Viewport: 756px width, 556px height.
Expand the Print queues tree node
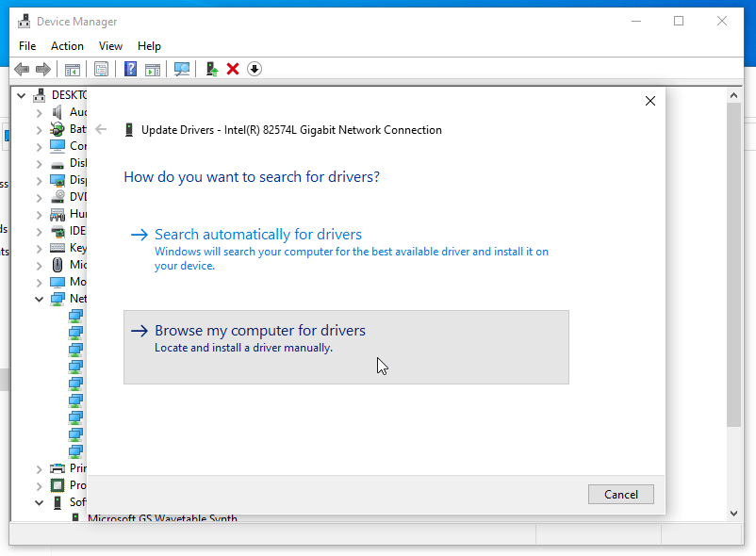[x=39, y=468]
